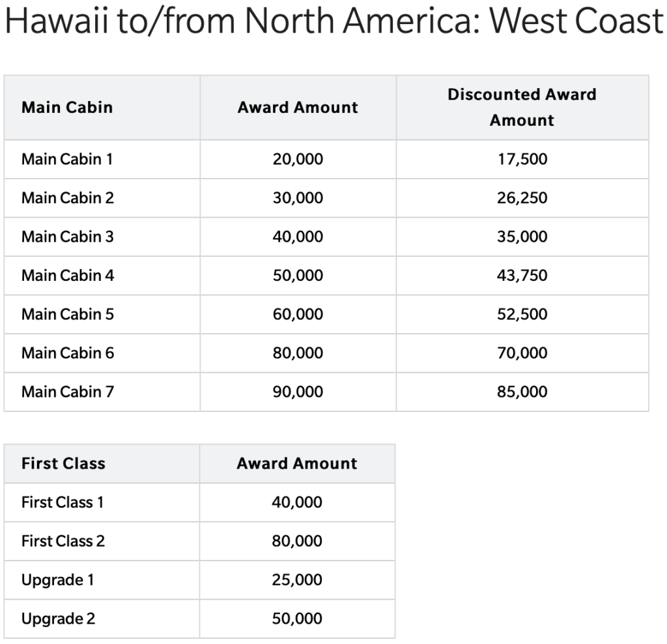The height and width of the screenshot is (644, 667).
Task: Select the Upgrade 2 row label
Action: point(58,619)
